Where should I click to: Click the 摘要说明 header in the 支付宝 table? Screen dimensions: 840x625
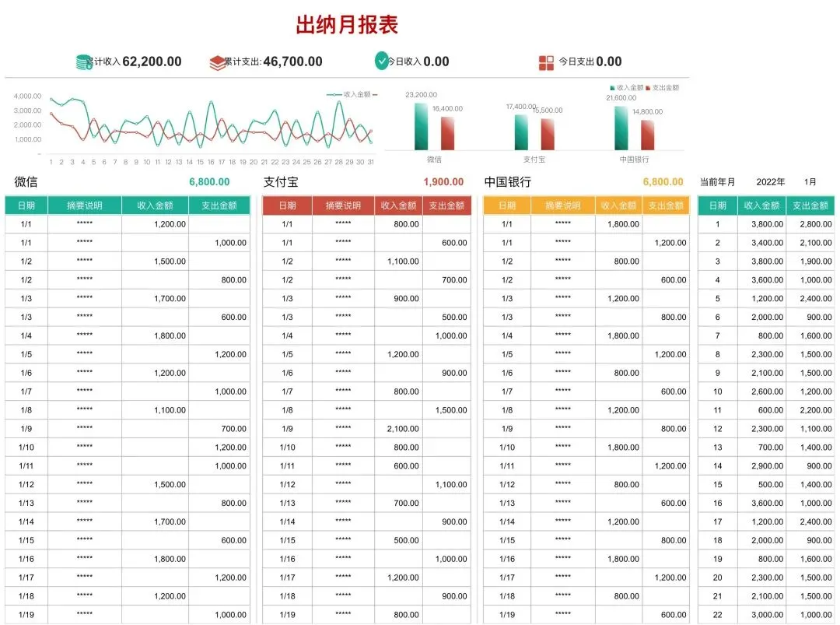pos(344,205)
